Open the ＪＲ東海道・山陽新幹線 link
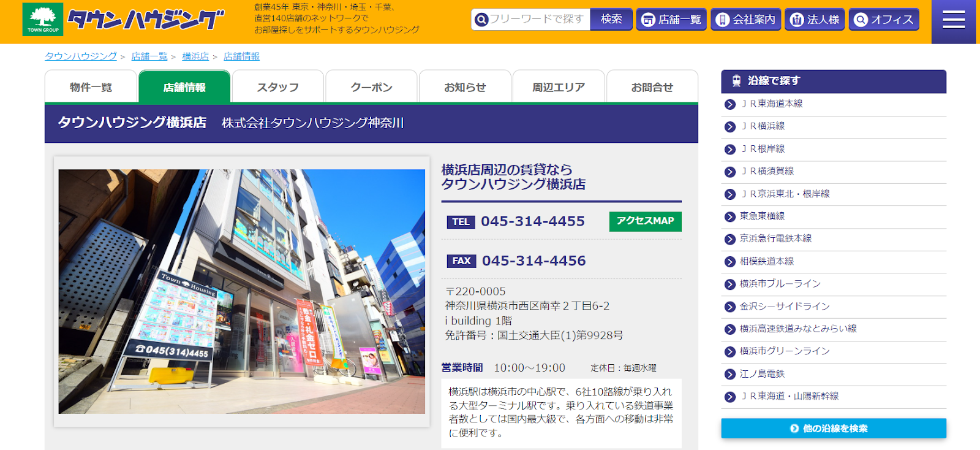Image resolution: width=980 pixels, height=450 pixels. pyautogui.click(x=790, y=396)
